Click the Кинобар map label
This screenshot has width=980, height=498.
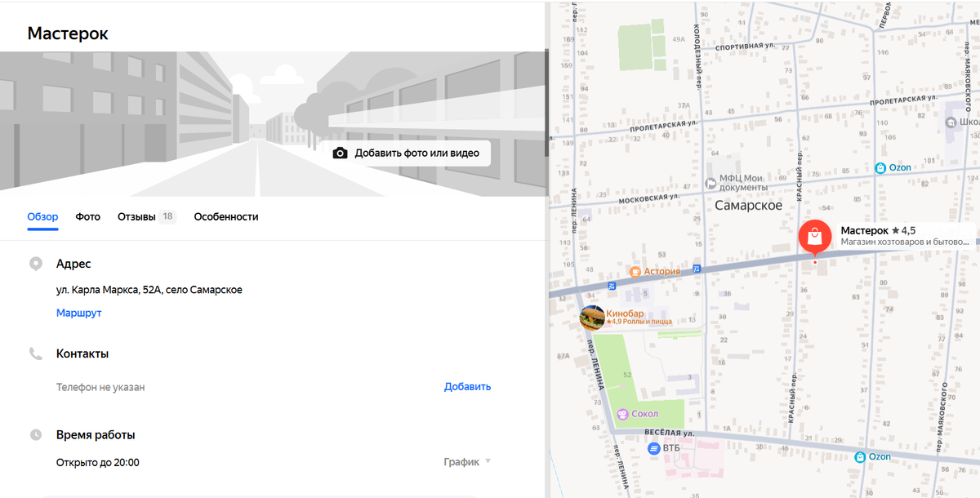(x=625, y=313)
